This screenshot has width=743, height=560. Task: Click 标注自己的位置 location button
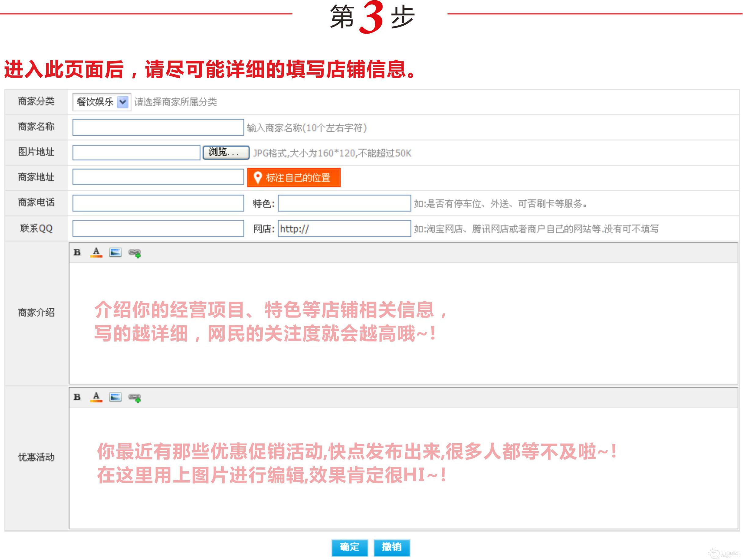coord(294,178)
